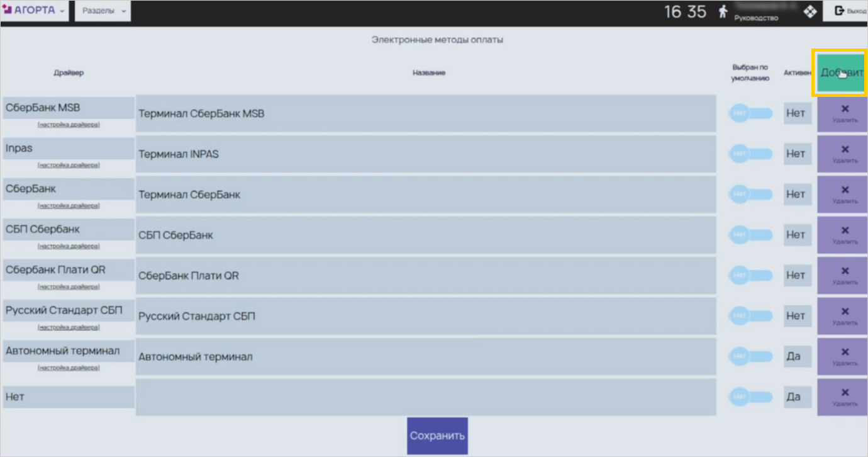
Task: Set Терминал СберБанк as default method
Action: 750,195
